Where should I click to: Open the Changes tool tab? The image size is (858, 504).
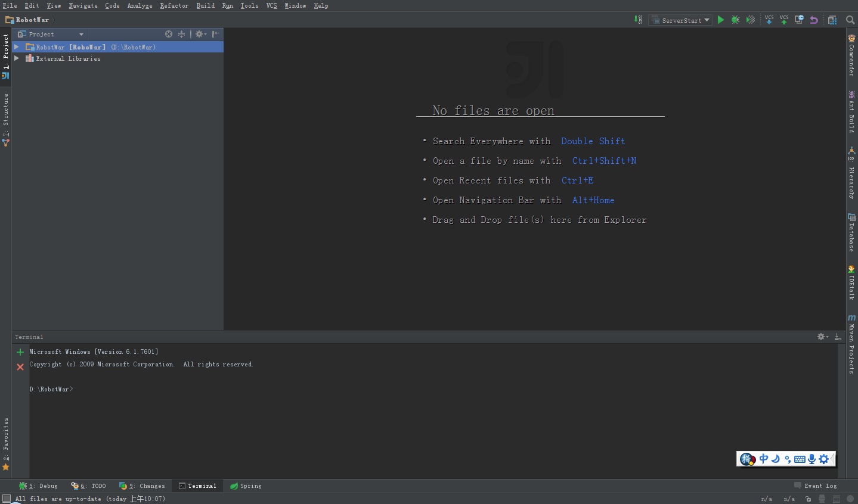coord(142,486)
